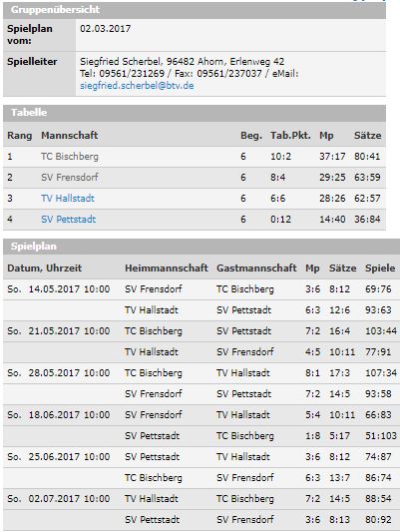The width and height of the screenshot is (400, 532).
Task: Click the 8:1 result of Bischberg vs Hallstadt
Action: point(312,373)
